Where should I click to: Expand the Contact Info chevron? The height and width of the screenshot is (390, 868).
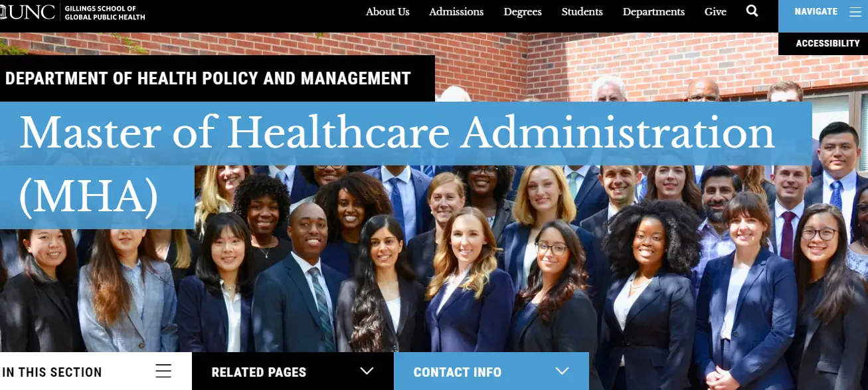click(563, 371)
